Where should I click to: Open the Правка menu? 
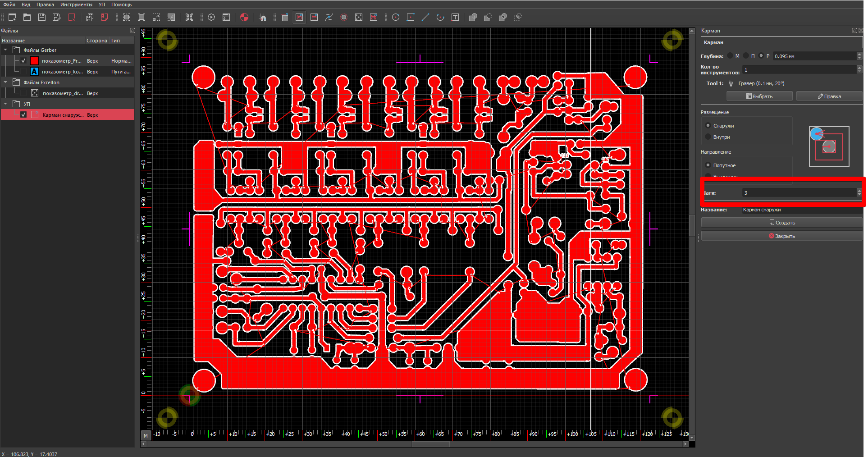tap(45, 5)
